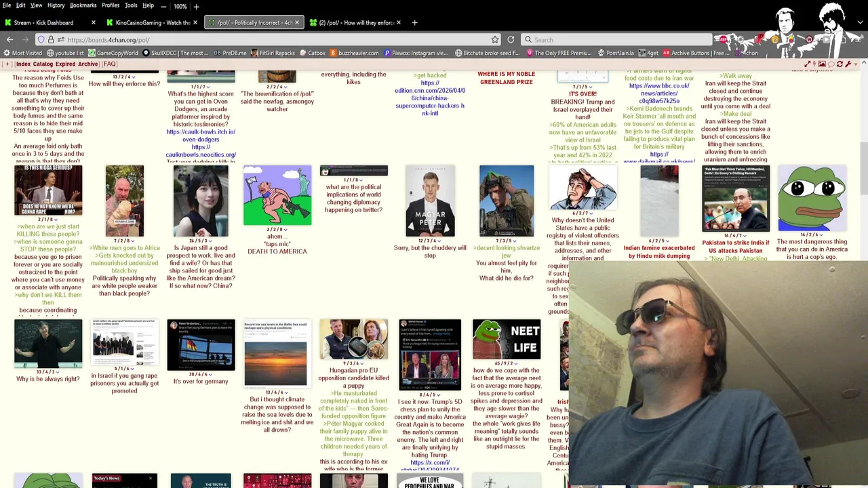Click the magnifier icon in the Search box
This screenshot has height=488, width=868.
pyautogui.click(x=528, y=39)
